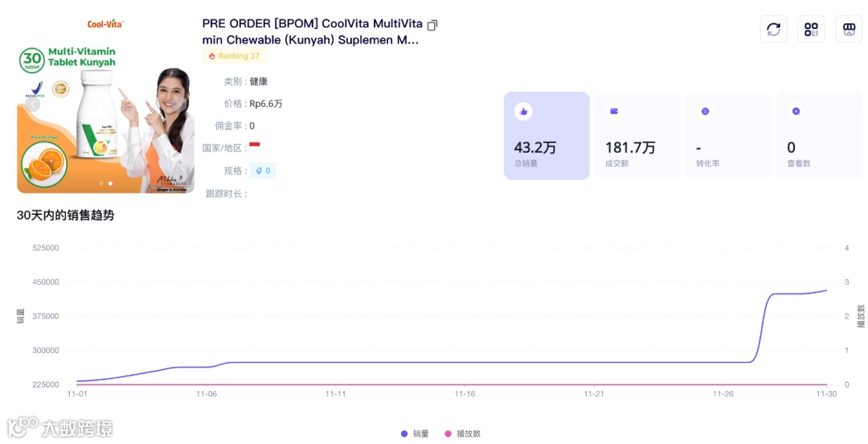Select the 查看数 card
This screenshot has height=444, width=868.
[819, 136]
